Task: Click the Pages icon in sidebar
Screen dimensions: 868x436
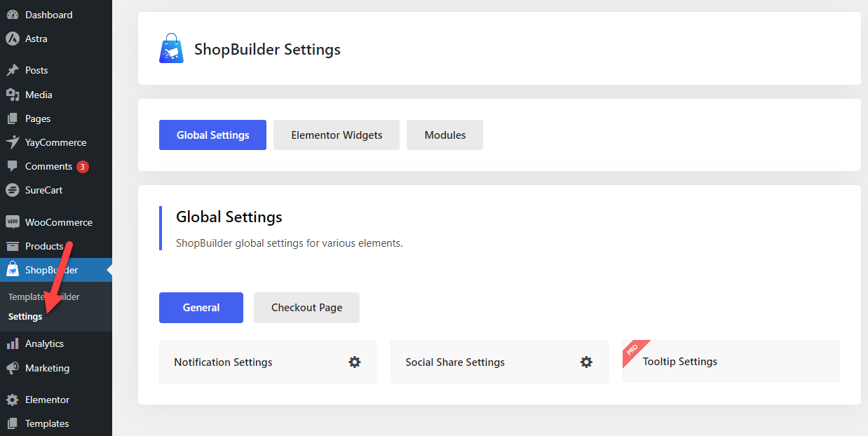Action: (x=12, y=118)
